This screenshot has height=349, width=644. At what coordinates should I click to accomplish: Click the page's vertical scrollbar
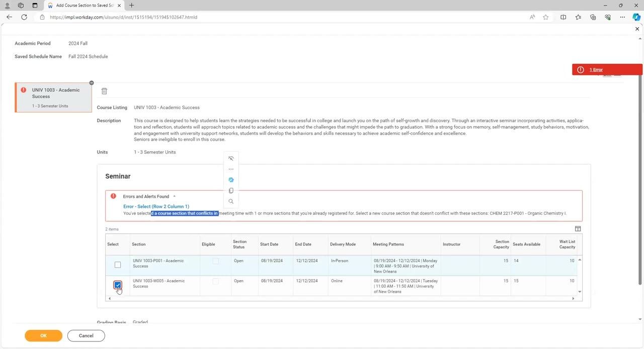pos(640,181)
